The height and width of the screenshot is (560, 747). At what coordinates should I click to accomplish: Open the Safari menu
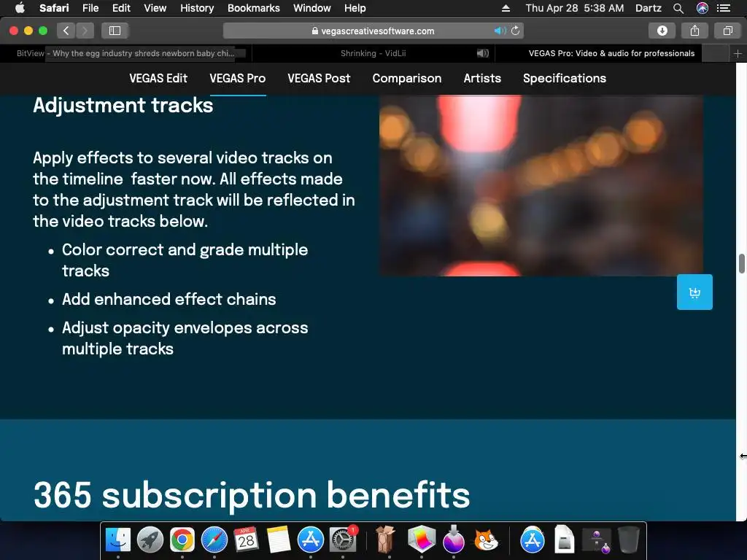pyautogui.click(x=54, y=8)
